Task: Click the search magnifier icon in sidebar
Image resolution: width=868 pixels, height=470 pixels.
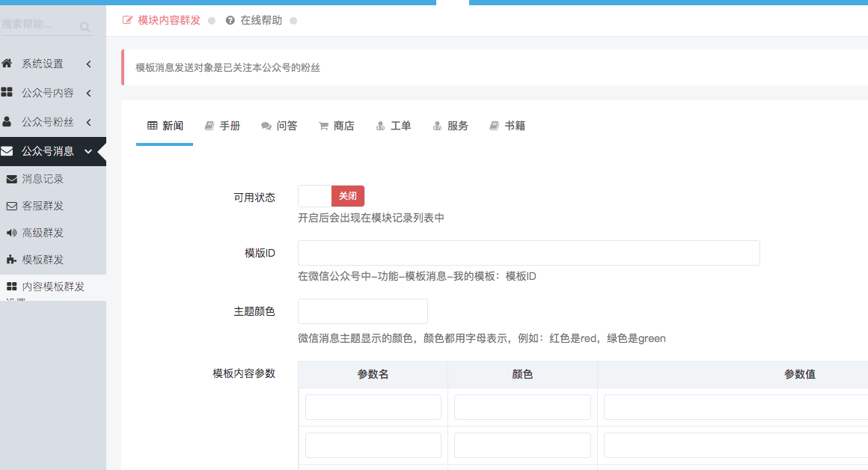Action: coord(85,28)
